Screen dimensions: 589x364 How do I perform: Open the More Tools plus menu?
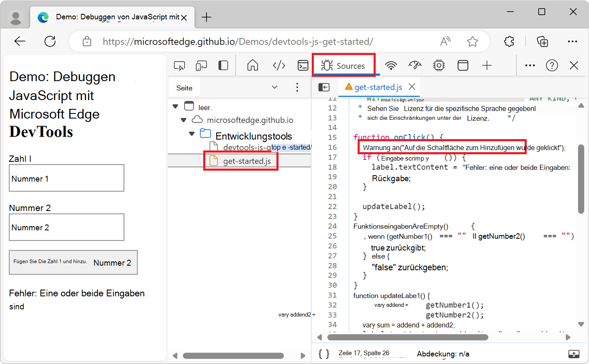pyautogui.click(x=487, y=65)
